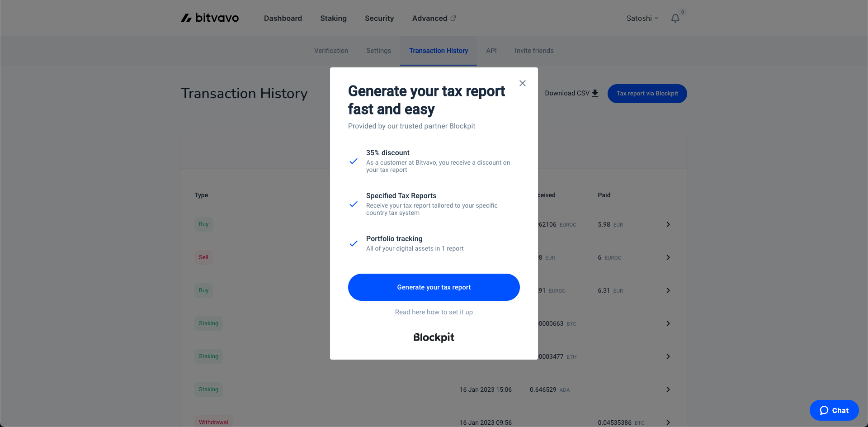Open the Invite friends tab
The width and height of the screenshot is (868, 427).
534,51
